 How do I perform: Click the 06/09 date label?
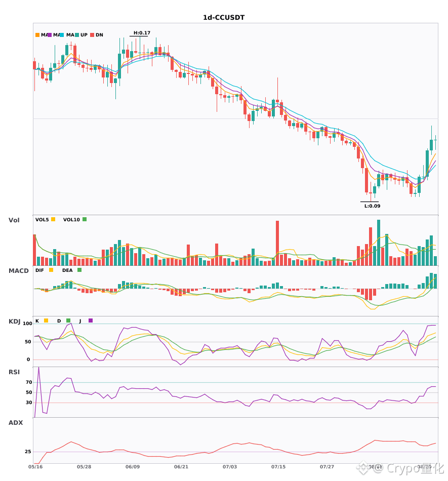click(133, 467)
